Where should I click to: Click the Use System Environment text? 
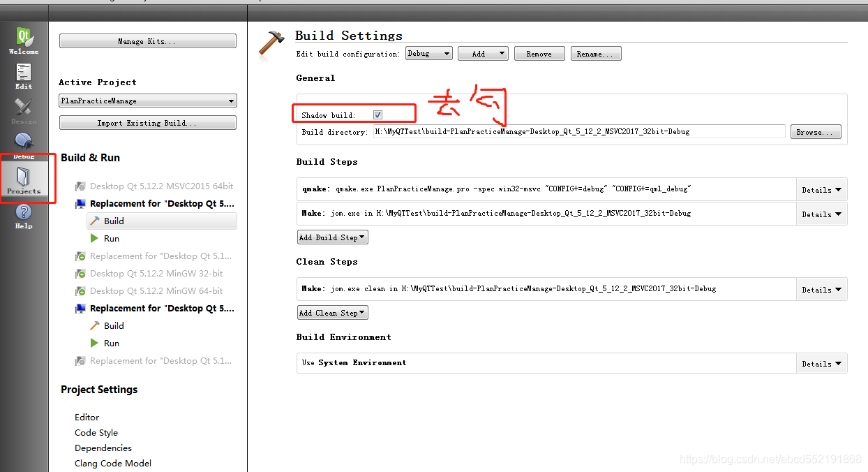tap(354, 362)
